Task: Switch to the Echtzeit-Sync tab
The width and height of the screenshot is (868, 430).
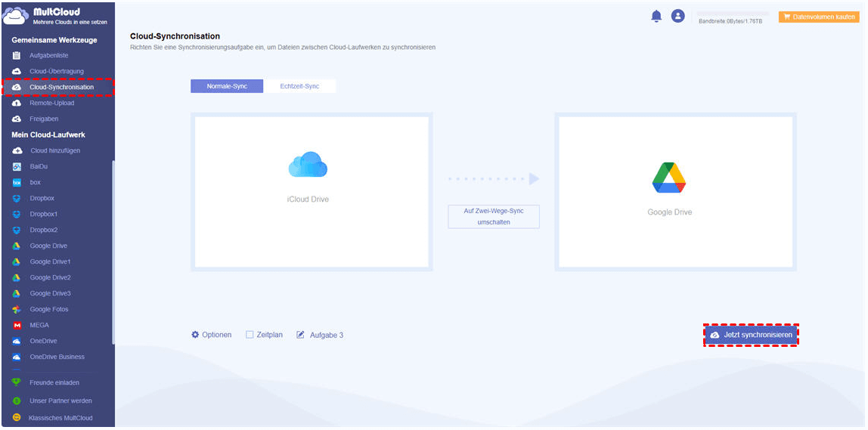Action: 299,86
